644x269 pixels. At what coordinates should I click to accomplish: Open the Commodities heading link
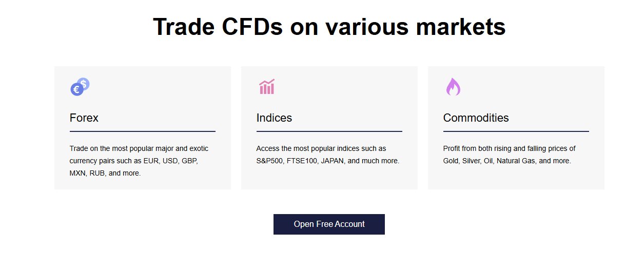click(476, 118)
